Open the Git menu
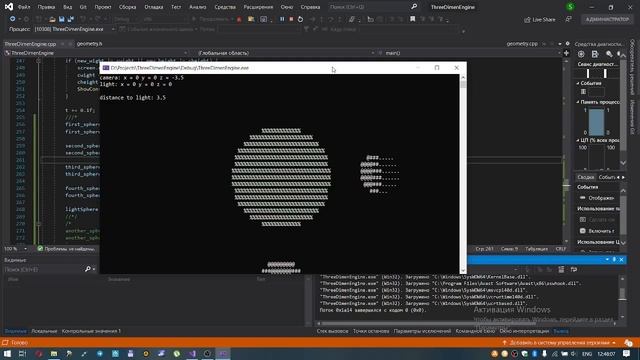The image size is (640, 360). (83, 7)
